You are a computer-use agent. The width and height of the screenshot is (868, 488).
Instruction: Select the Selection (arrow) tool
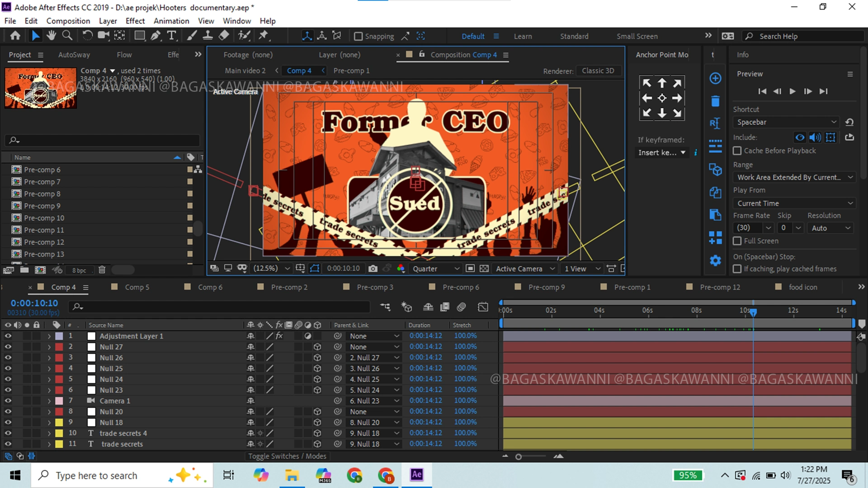(35, 36)
